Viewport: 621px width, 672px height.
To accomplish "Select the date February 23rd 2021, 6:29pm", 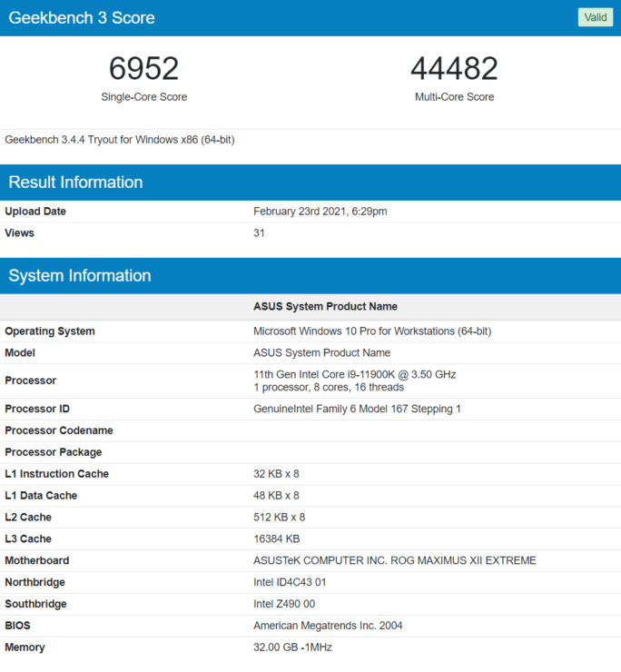I will pos(320,212).
